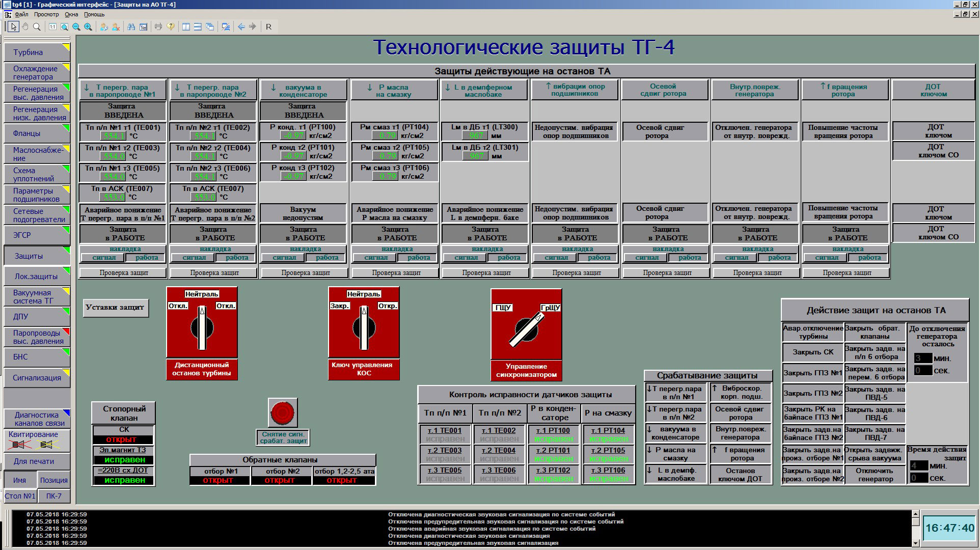980x550 pixels.
Task: Click the Tп п/п №1 т1 (TE001) value
Action: point(113,136)
